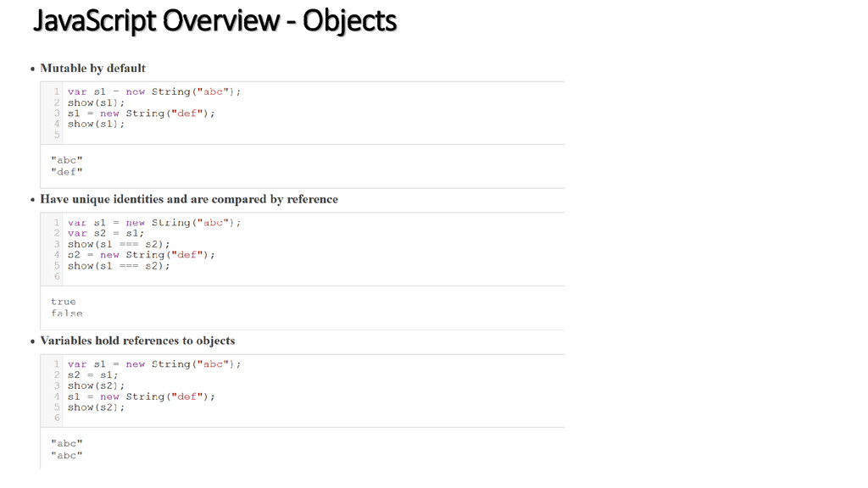Click the first show(s2); line in third block
868x488 pixels.
(x=97, y=385)
